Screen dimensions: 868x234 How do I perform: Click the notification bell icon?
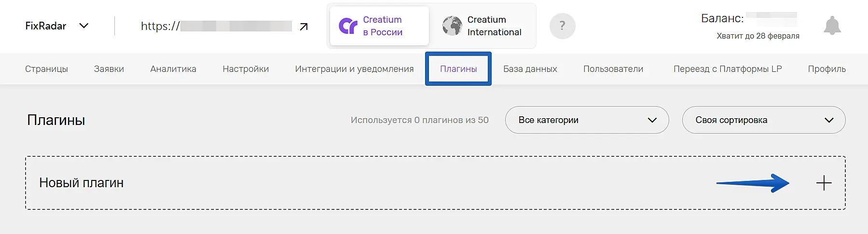(832, 26)
